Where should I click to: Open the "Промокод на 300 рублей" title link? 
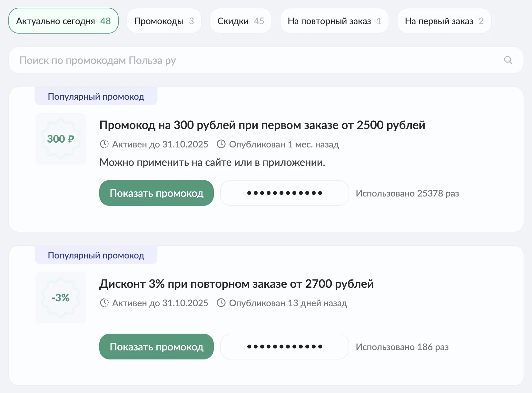pyautogui.click(x=262, y=125)
